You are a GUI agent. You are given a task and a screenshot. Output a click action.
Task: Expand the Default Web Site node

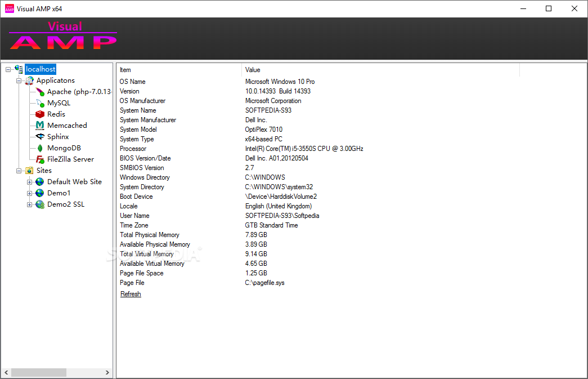coord(29,182)
